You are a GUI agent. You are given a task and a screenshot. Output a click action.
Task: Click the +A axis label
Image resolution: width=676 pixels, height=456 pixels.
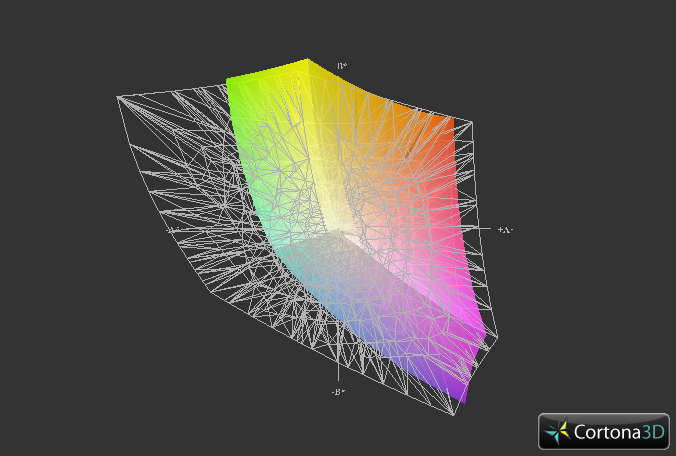click(x=504, y=230)
